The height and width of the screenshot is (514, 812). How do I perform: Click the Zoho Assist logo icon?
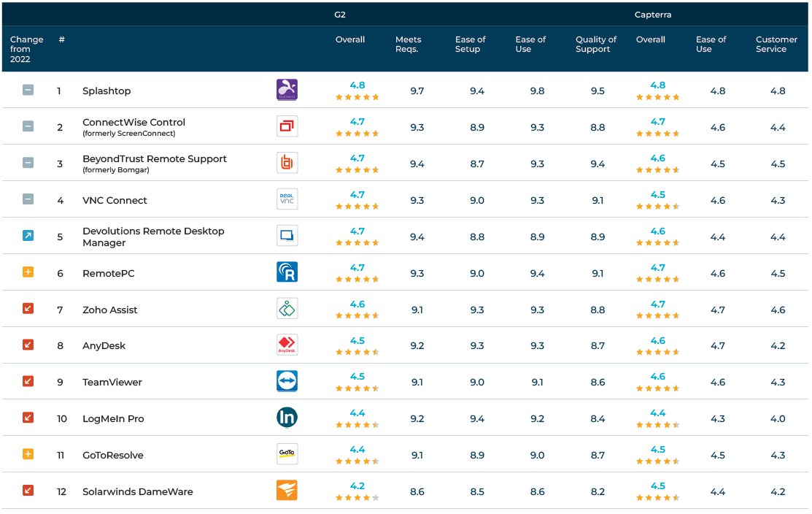click(287, 309)
